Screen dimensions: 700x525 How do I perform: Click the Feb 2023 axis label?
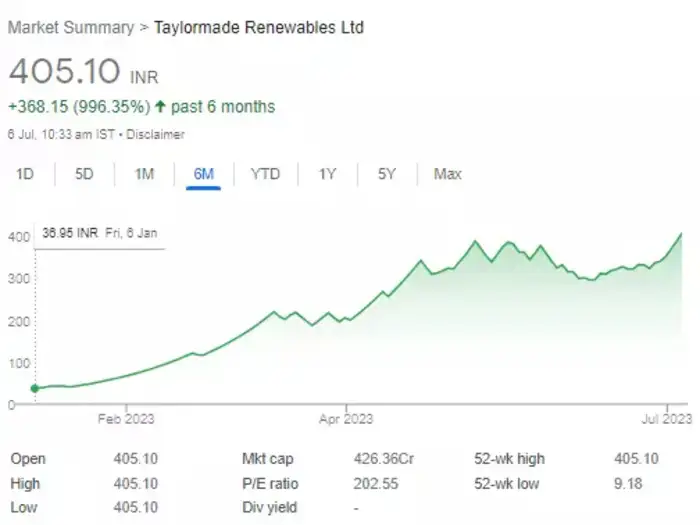point(127,419)
